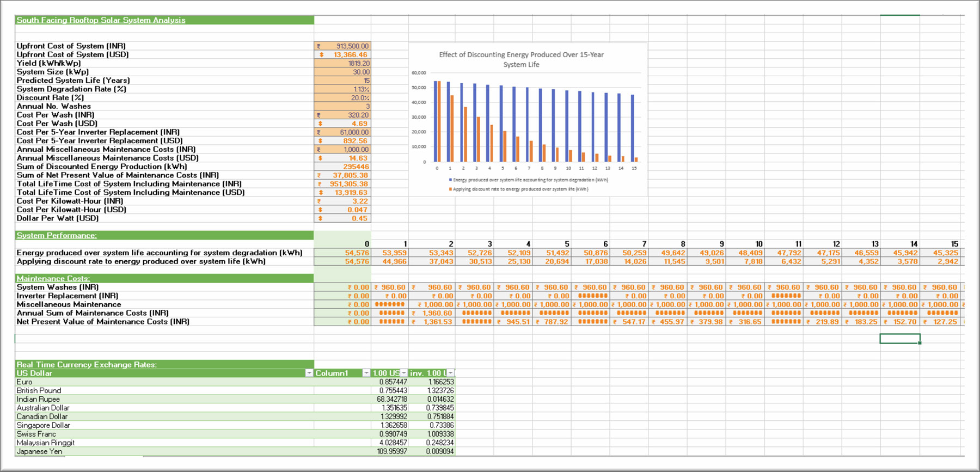Select the Japanese Yen exchange rate 109.95997
Image resolution: width=980 pixels, height=472 pixels.
pyautogui.click(x=391, y=452)
